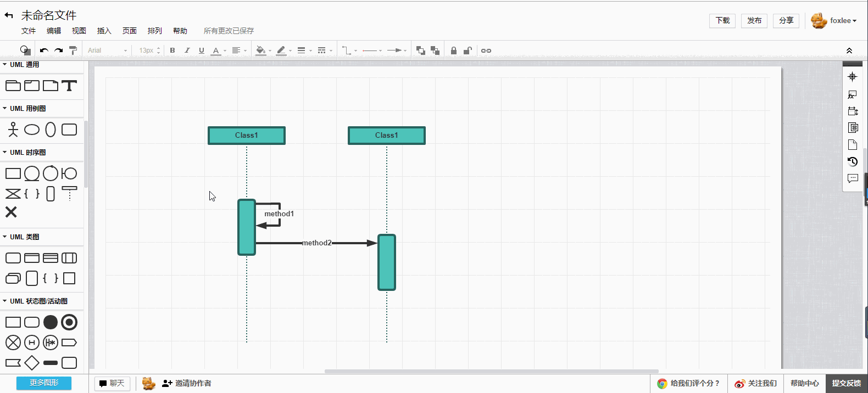This screenshot has height=393, width=868.
Task: Open the 插入 menu
Action: tap(104, 31)
